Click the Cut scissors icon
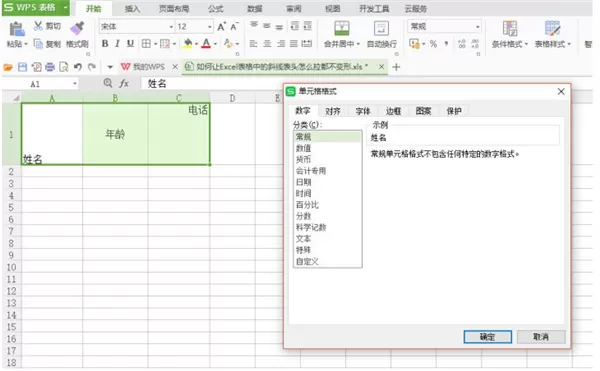 [38, 26]
